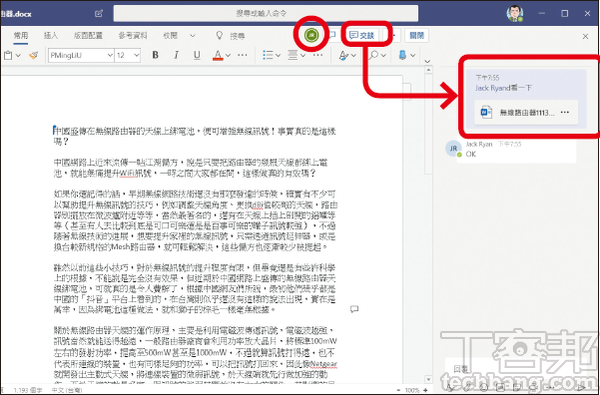Image resolution: width=600 pixels, height=395 pixels.
Task: Click the Styles icon
Action: point(344,56)
